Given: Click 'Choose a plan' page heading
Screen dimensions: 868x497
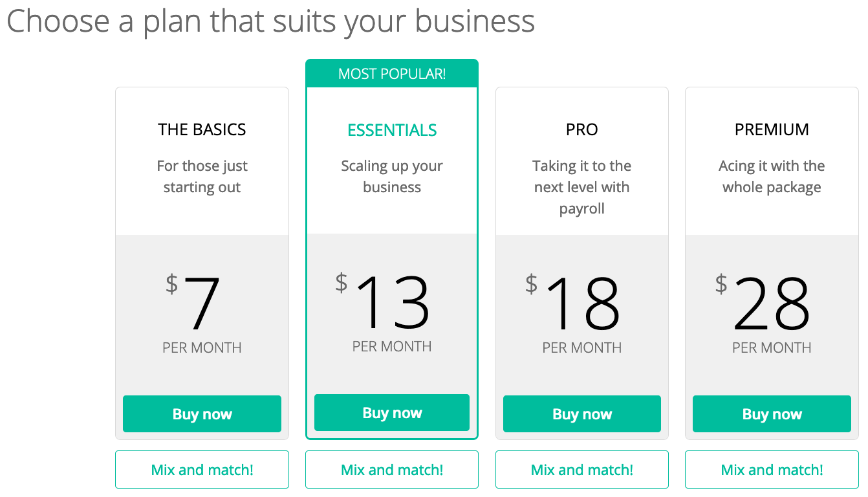Looking at the screenshot, I should coord(270,21).
